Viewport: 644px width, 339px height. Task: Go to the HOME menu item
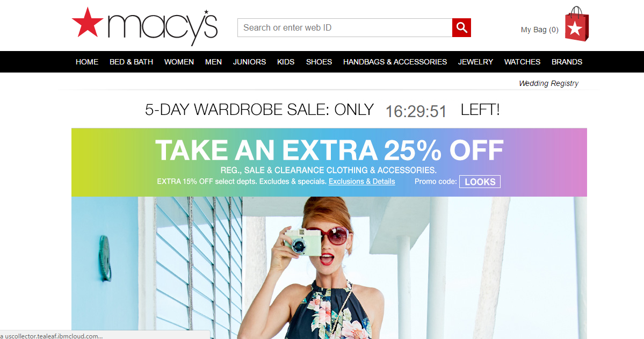tap(87, 62)
